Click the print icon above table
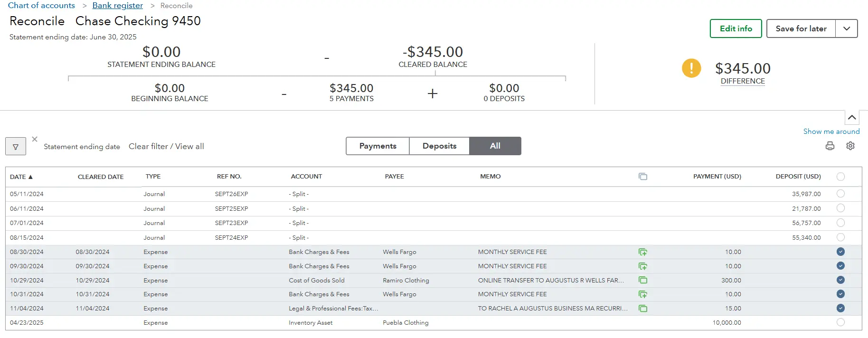Image resolution: width=868 pixels, height=338 pixels. click(x=830, y=146)
